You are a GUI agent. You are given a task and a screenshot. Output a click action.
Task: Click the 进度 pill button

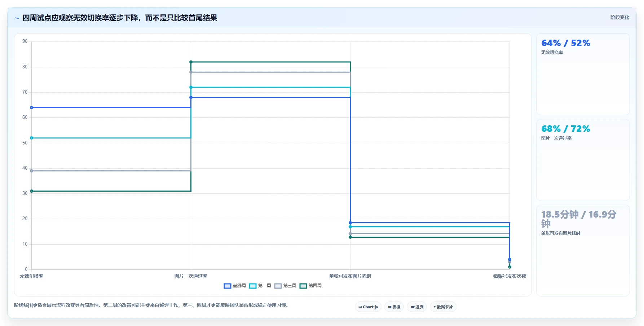point(417,307)
